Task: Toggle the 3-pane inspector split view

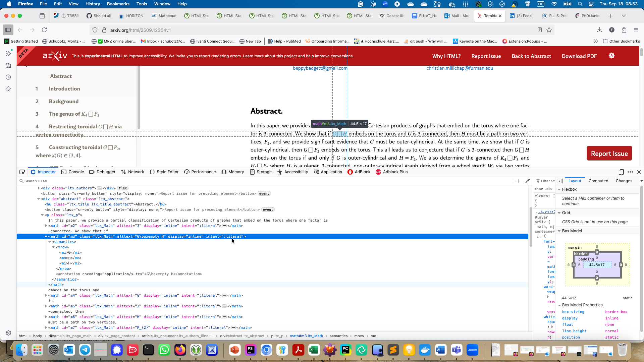Action: point(560,181)
